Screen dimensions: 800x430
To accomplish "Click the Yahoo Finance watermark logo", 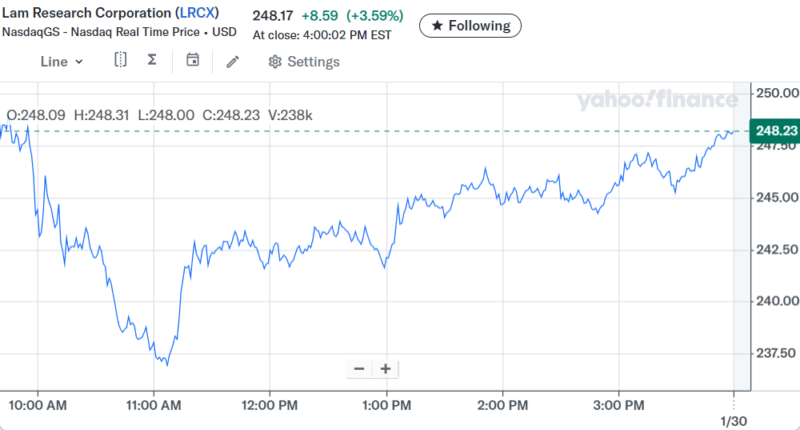I will click(x=657, y=99).
